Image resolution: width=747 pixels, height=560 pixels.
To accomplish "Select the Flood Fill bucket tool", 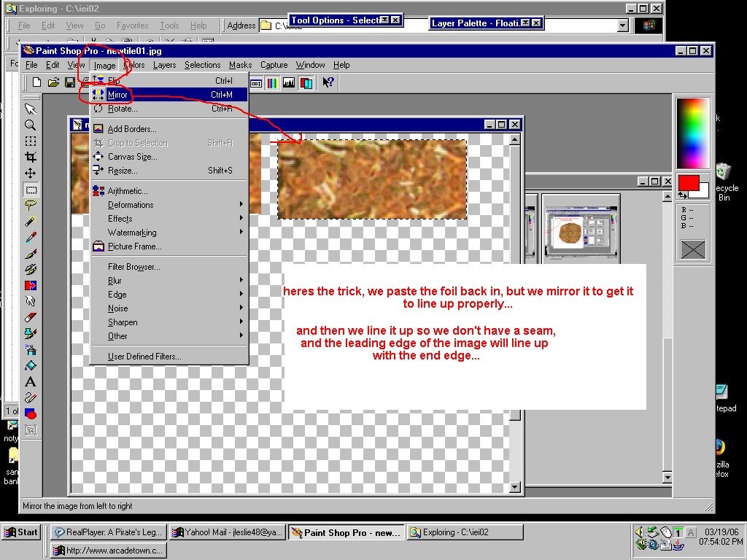I will coord(31,366).
